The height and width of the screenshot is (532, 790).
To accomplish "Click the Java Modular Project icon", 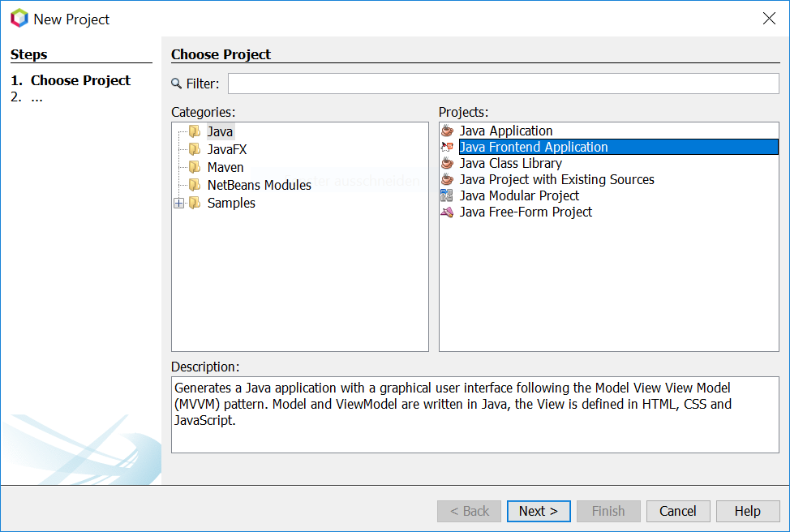I will 447,195.
